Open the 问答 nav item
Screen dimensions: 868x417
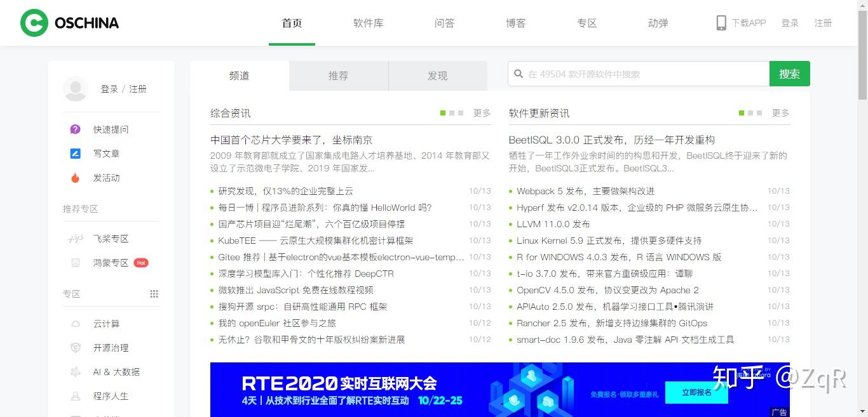click(x=445, y=23)
